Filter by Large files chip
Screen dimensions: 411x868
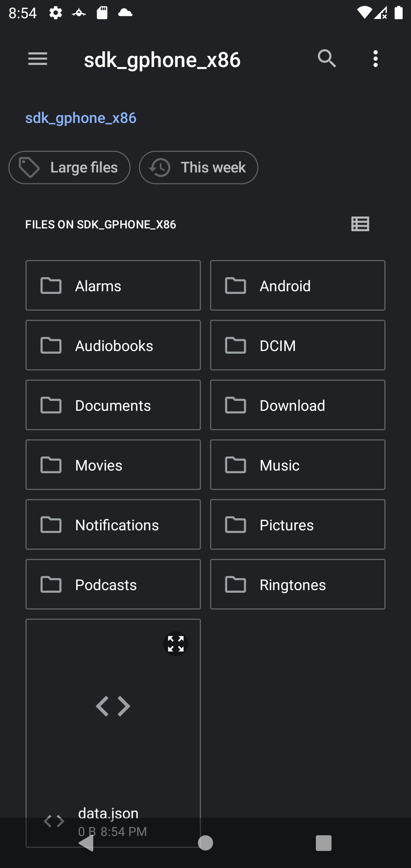click(x=69, y=168)
